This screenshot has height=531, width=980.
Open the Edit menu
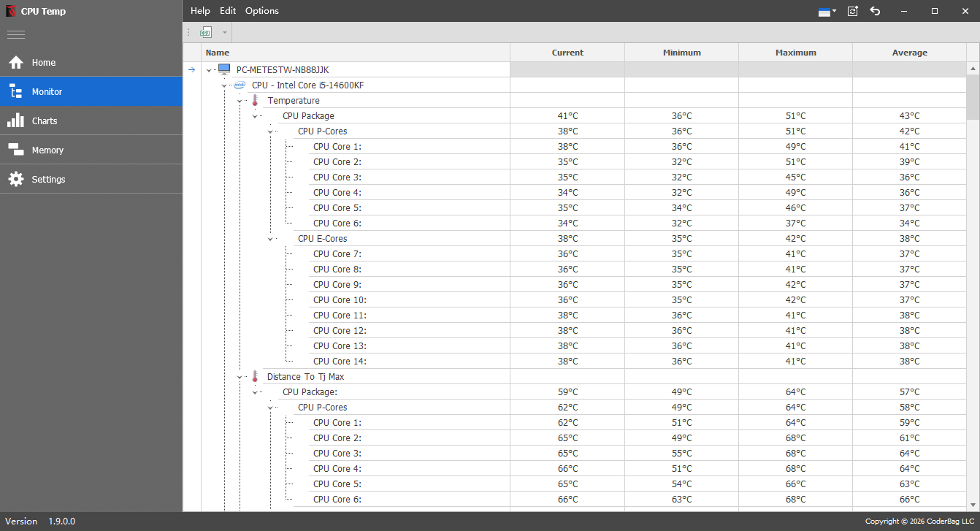click(x=228, y=11)
